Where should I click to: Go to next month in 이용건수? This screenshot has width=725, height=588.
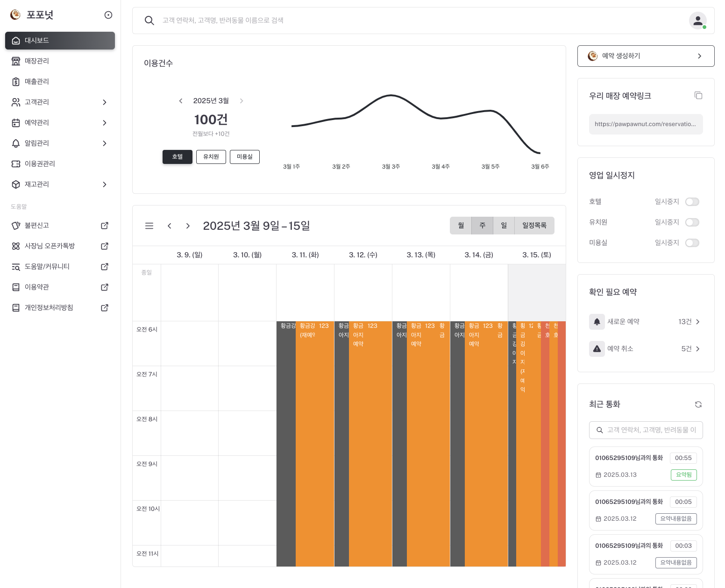pyautogui.click(x=242, y=101)
